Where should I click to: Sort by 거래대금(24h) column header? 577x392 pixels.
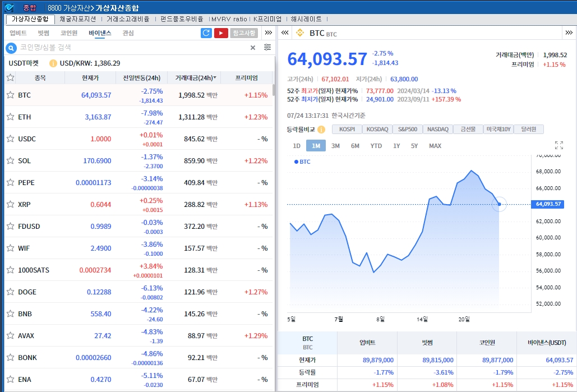[194, 78]
